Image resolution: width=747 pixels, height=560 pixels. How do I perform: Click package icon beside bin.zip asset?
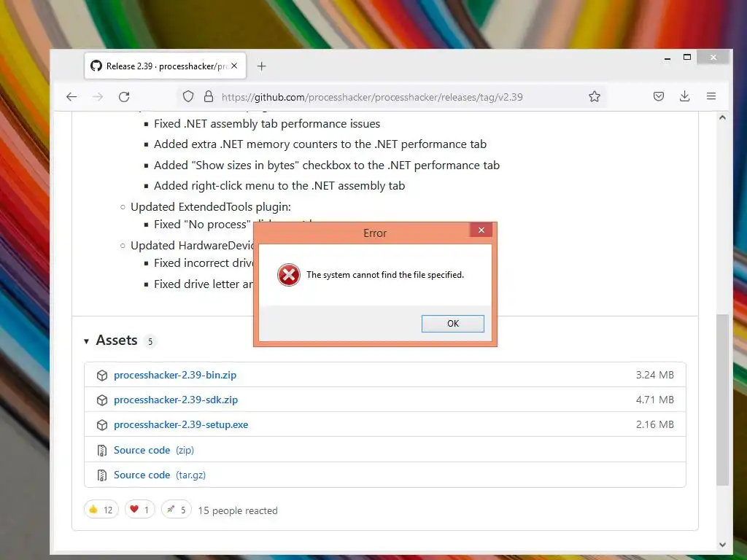point(102,376)
